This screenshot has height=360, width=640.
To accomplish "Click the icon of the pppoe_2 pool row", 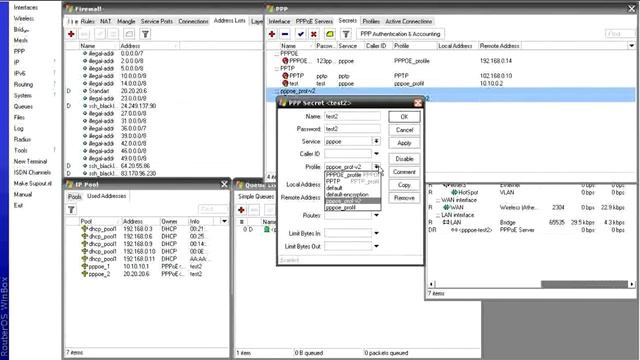I will tap(84, 274).
